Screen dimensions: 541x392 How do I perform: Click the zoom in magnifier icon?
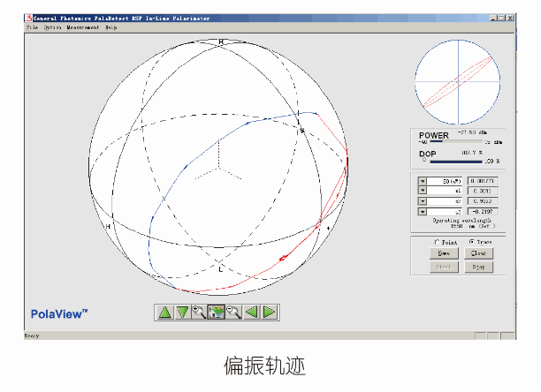click(x=199, y=312)
